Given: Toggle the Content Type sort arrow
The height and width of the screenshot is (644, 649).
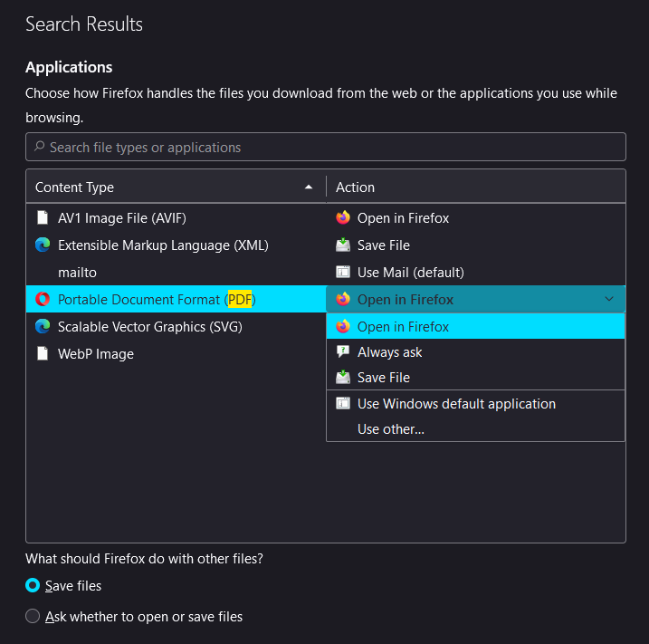Looking at the screenshot, I should tap(309, 187).
